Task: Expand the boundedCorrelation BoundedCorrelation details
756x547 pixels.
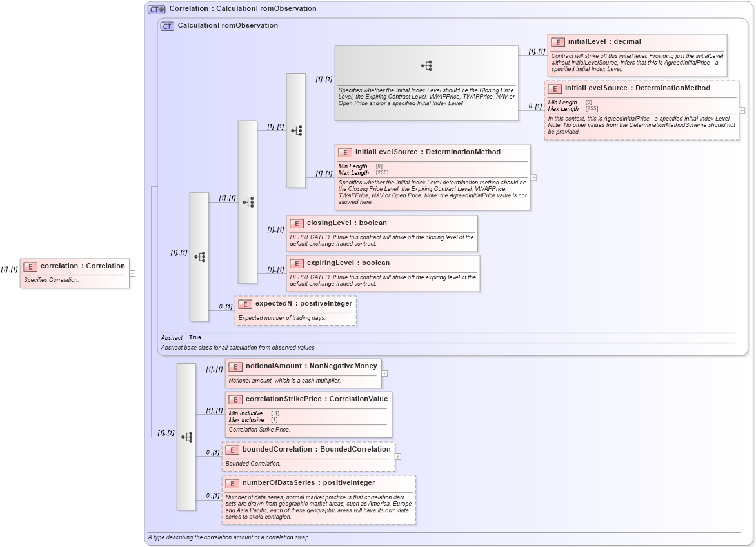Action: point(398,457)
